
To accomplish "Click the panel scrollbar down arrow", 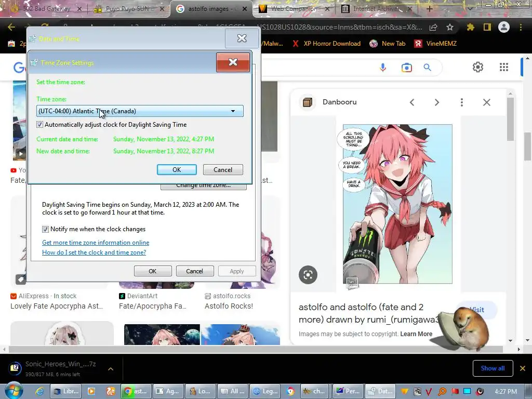I will tap(511, 341).
